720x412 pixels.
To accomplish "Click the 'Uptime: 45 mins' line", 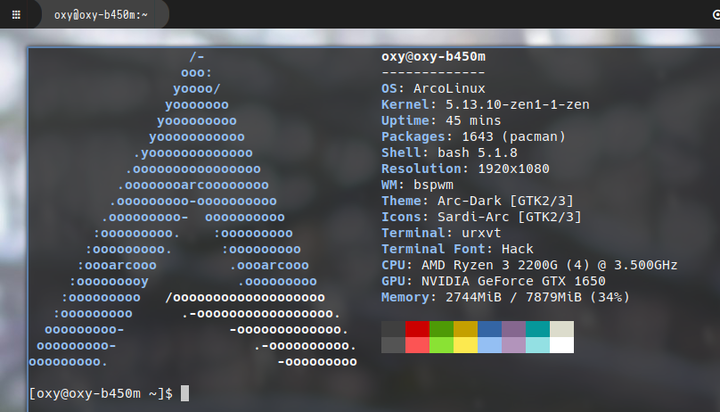I will [x=441, y=120].
